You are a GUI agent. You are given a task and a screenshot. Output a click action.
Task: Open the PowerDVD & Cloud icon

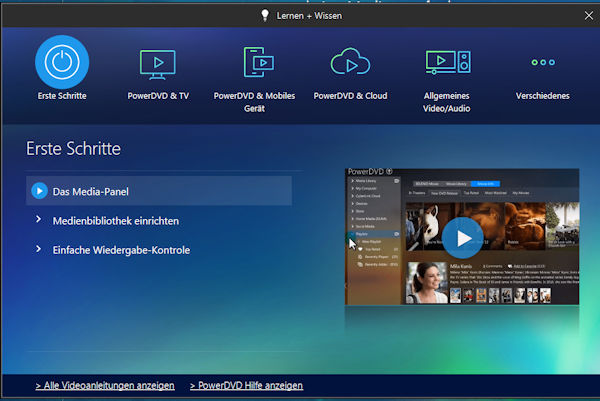point(350,61)
